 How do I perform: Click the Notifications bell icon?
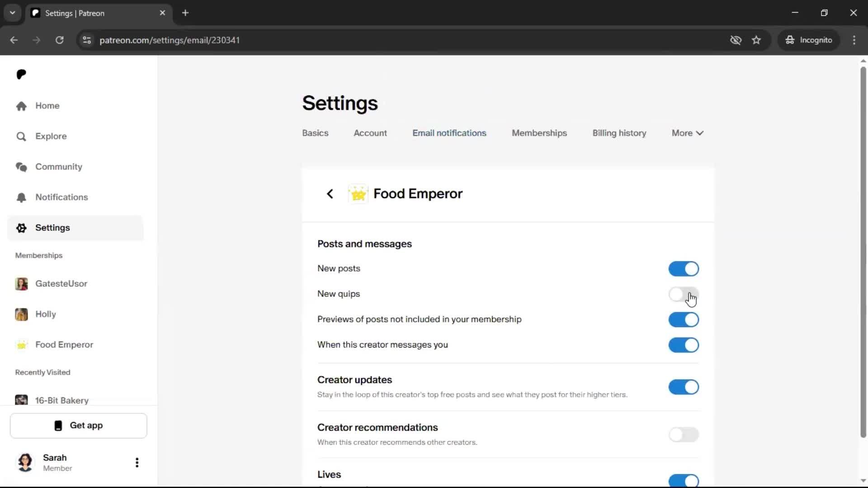(x=21, y=197)
